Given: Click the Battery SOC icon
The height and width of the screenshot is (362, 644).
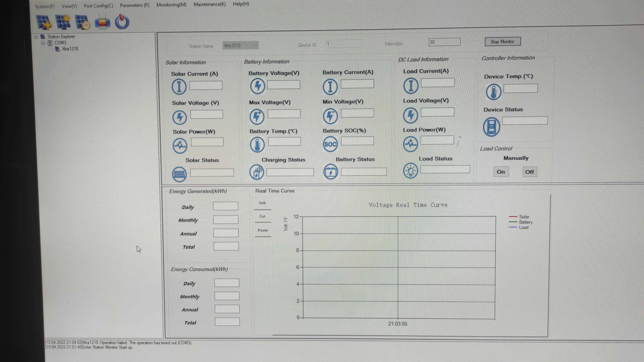Looking at the screenshot, I should (330, 144).
